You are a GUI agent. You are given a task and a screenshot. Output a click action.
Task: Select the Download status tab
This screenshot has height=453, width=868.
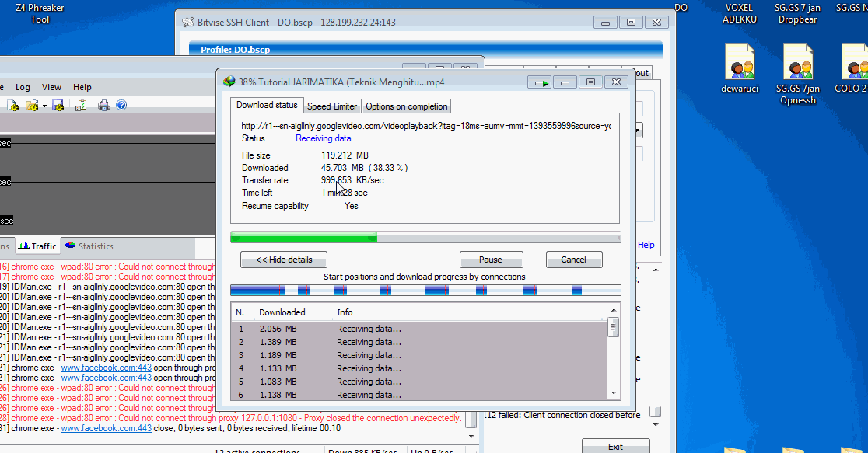click(267, 105)
